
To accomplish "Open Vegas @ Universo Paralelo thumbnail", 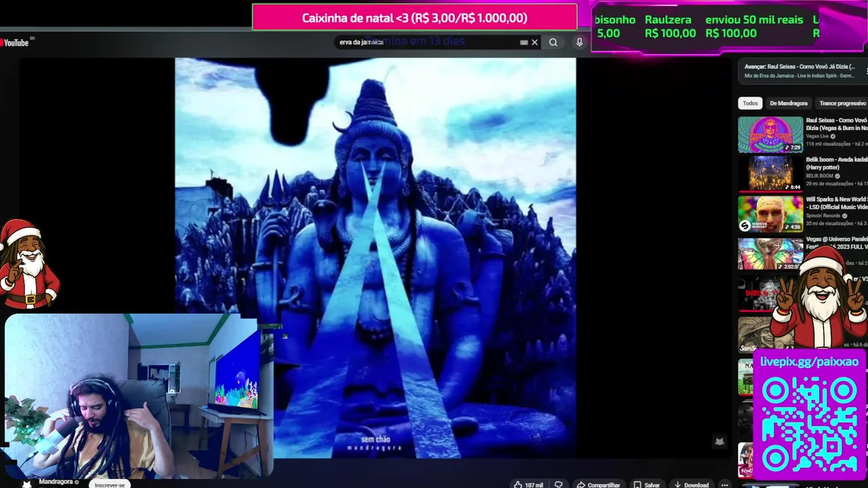I will pyautogui.click(x=770, y=253).
